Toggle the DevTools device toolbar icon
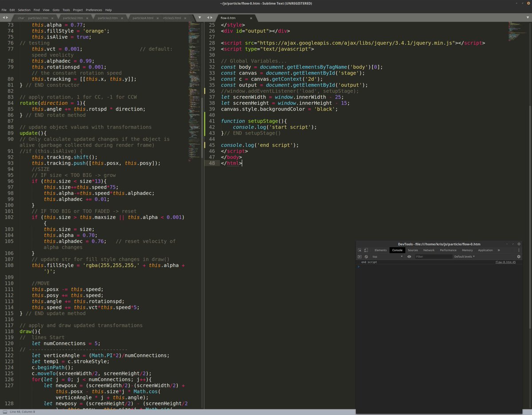This screenshot has height=415, width=532. pos(366,250)
